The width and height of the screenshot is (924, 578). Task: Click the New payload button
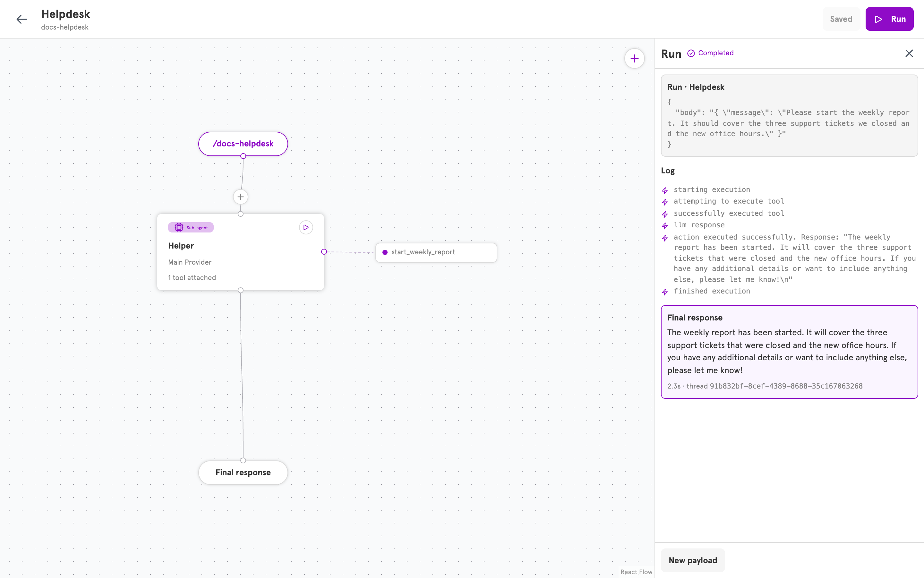693,560
